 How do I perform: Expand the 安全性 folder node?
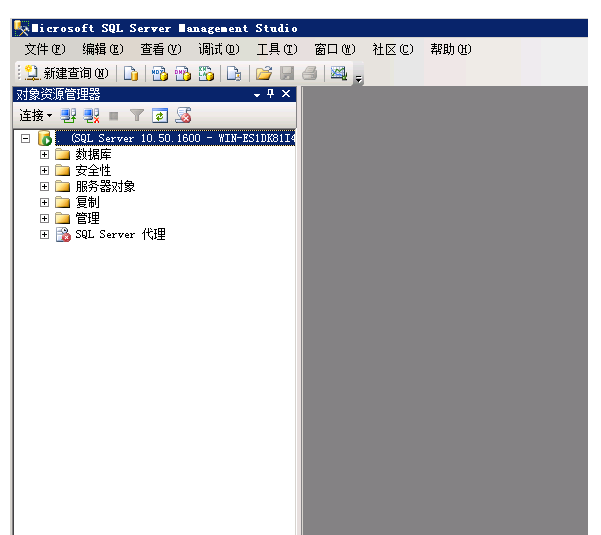(44, 170)
